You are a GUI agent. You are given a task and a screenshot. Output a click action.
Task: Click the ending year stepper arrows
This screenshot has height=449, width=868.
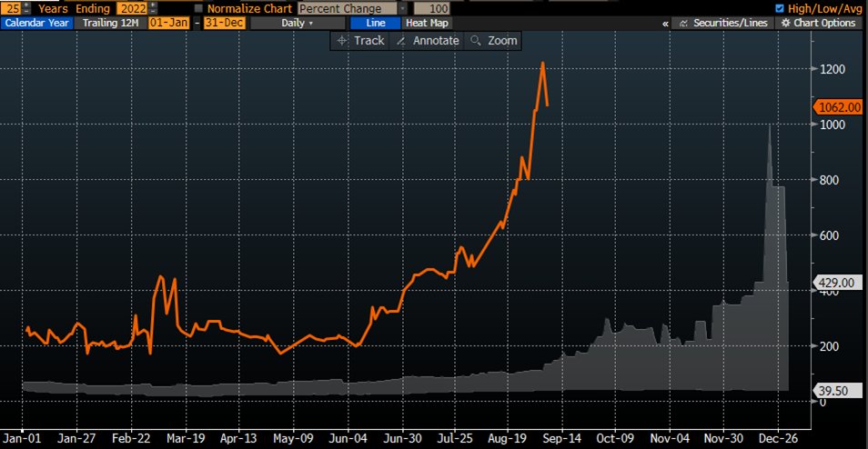point(152,7)
